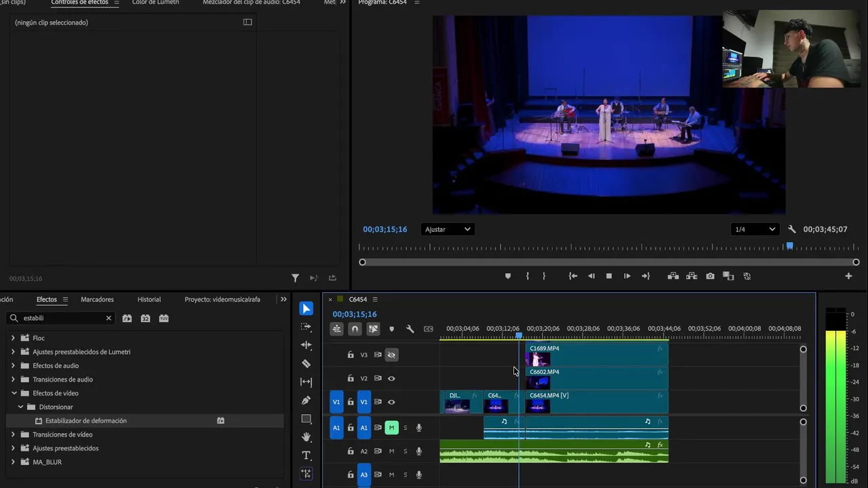Switch to the Marcadores tab
Viewport: 868px width, 488px height.
coord(97,300)
